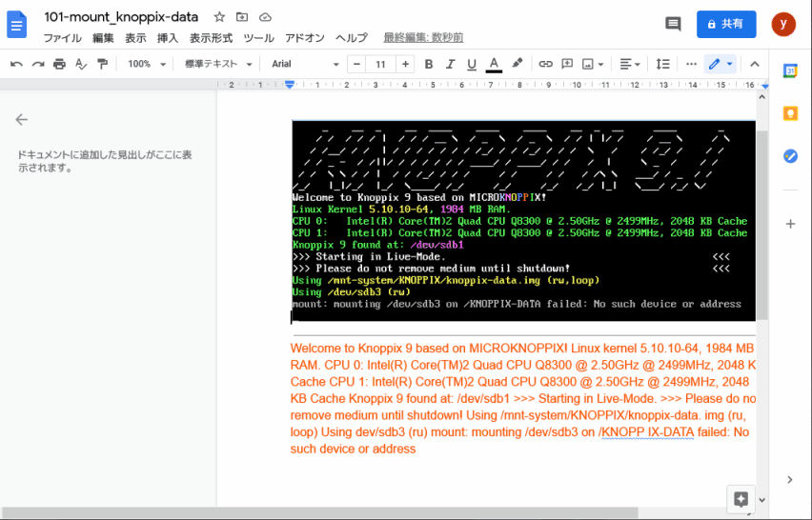Open Google Calendar in side panel

click(x=790, y=70)
